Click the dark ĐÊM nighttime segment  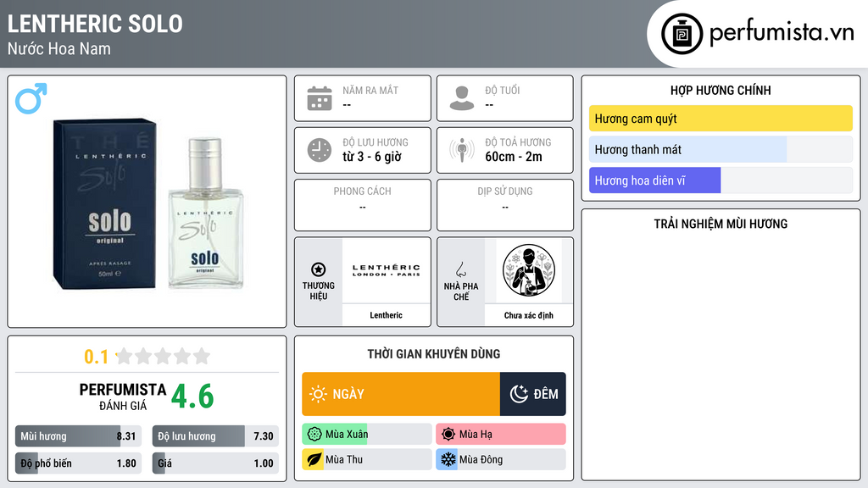(x=533, y=394)
